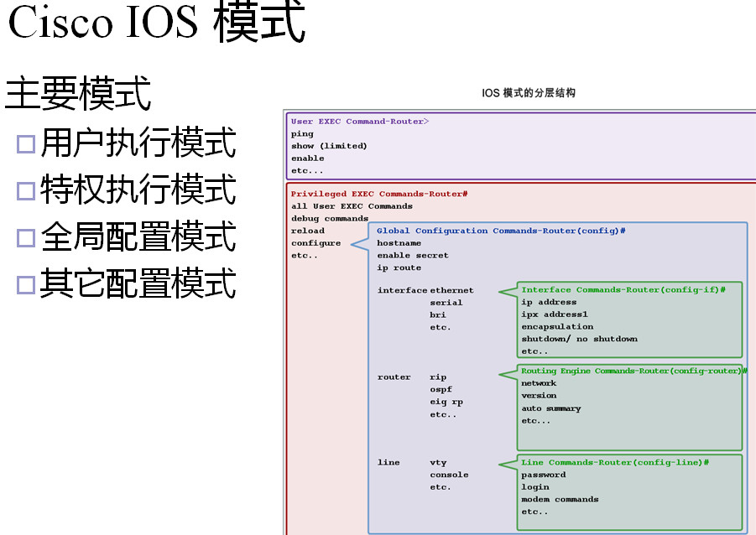Select the "login" command text
Screen dimensions: 756x535
tap(535, 487)
